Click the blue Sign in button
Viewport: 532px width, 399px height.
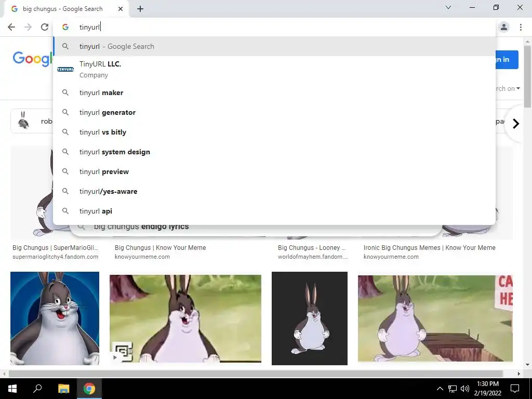(507, 59)
